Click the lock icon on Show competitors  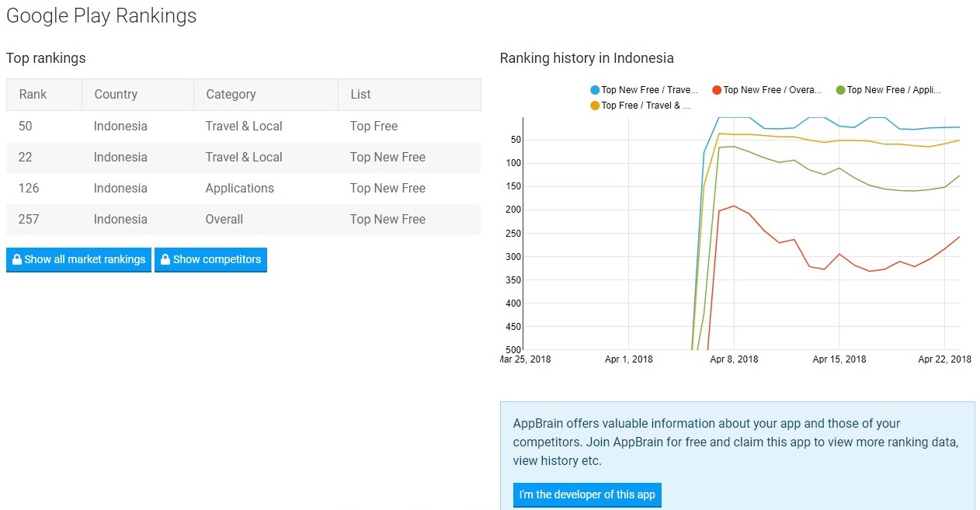[x=165, y=259]
